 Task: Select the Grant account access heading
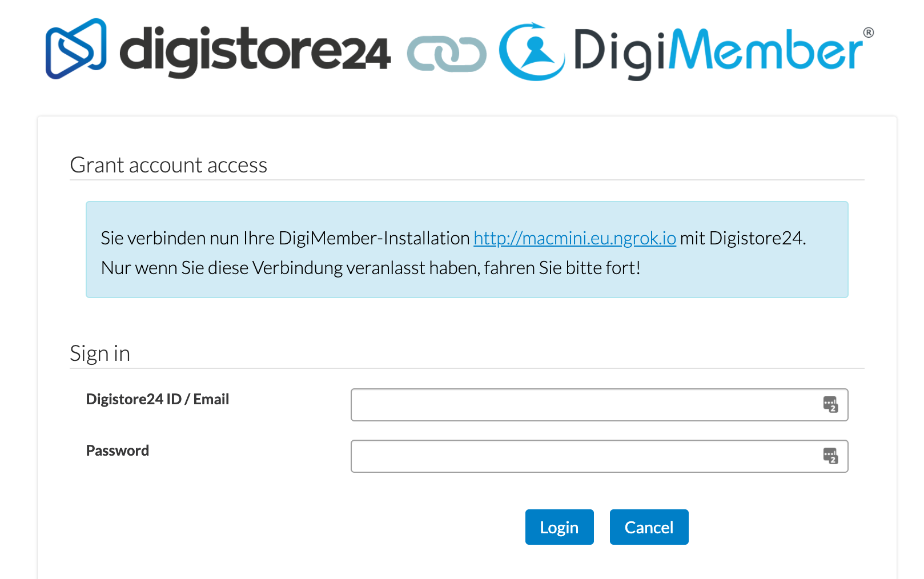(168, 165)
